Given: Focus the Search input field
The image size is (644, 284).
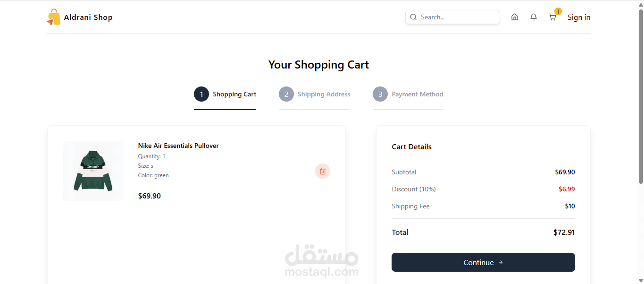Looking at the screenshot, I should 452,17.
